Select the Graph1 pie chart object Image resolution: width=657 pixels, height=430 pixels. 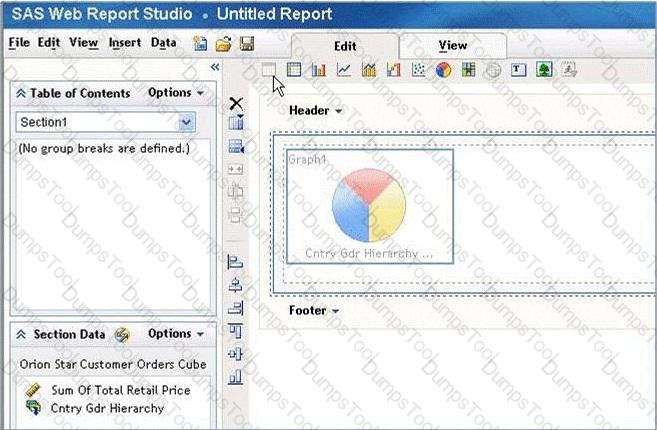point(370,207)
